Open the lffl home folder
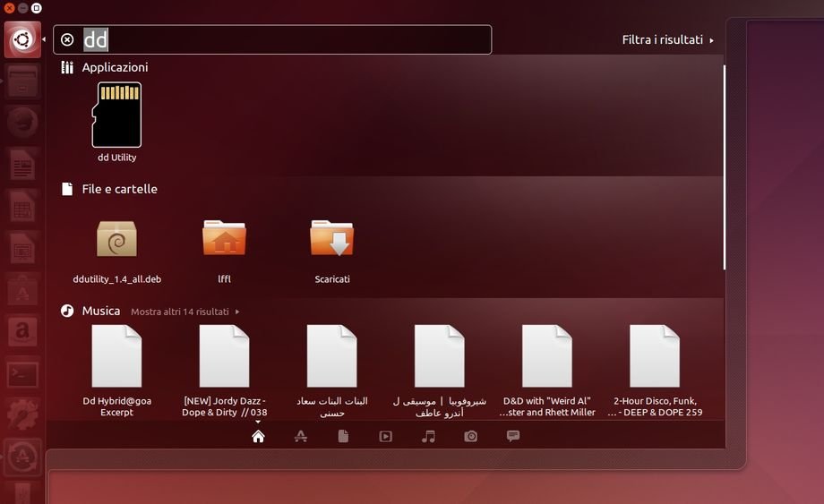 point(224,239)
